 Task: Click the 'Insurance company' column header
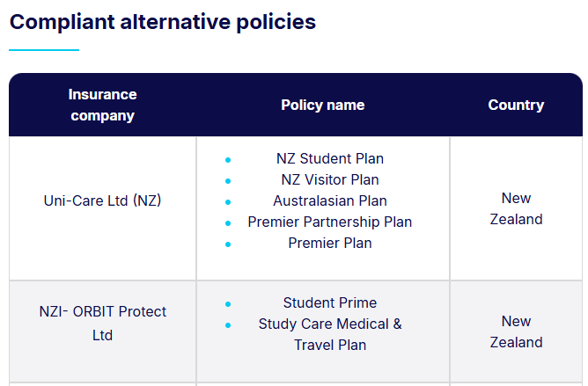tap(102, 105)
